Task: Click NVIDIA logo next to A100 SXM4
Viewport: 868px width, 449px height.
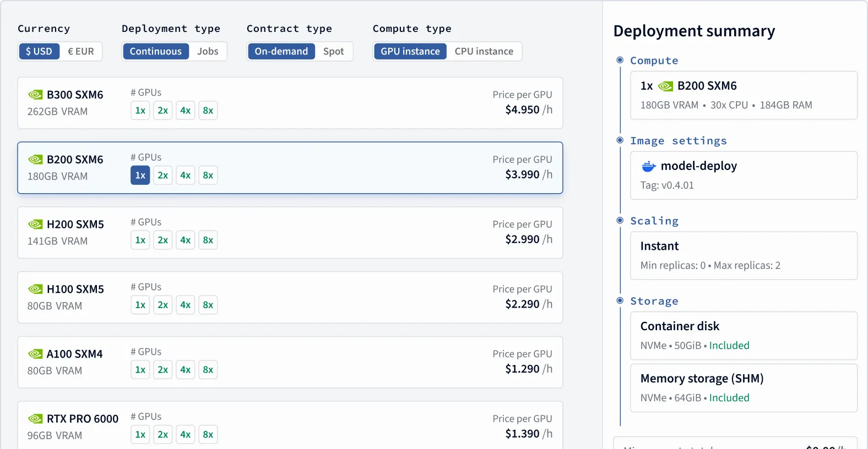Action: [35, 354]
